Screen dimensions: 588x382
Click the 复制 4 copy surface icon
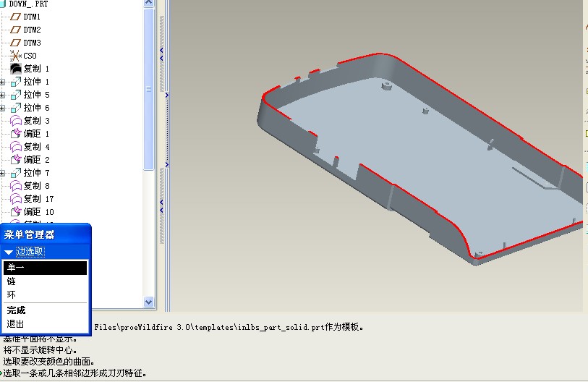pyautogui.click(x=15, y=147)
